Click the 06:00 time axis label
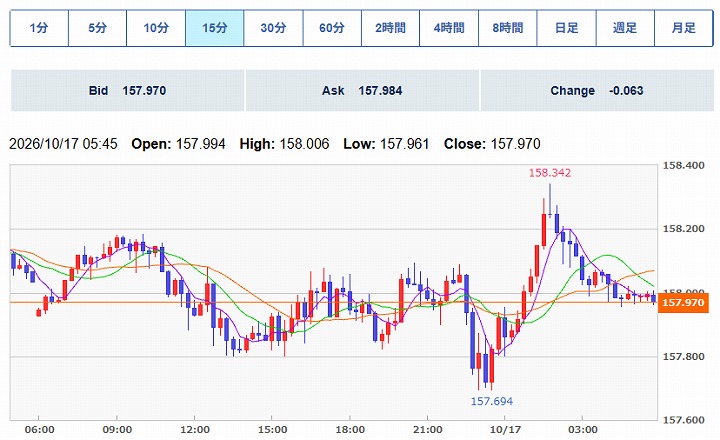Image resolution: width=720 pixels, height=440 pixels. click(39, 430)
